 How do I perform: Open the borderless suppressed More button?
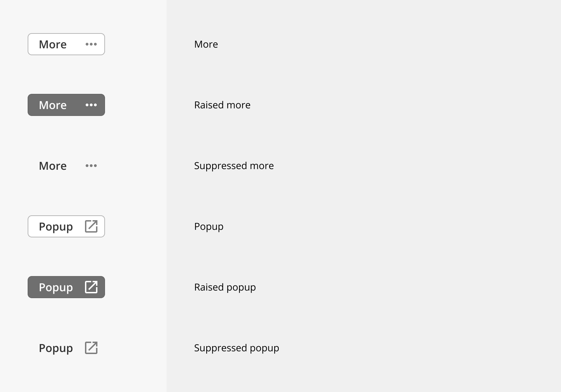tap(66, 166)
